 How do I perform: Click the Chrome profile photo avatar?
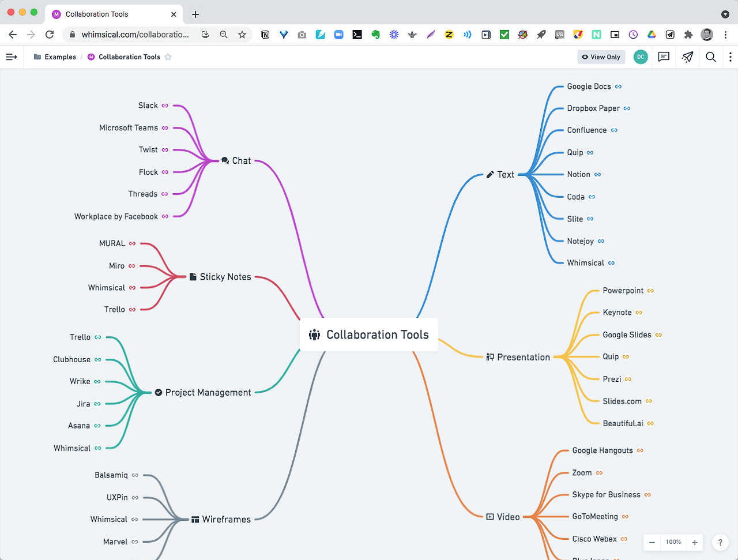pos(707,35)
